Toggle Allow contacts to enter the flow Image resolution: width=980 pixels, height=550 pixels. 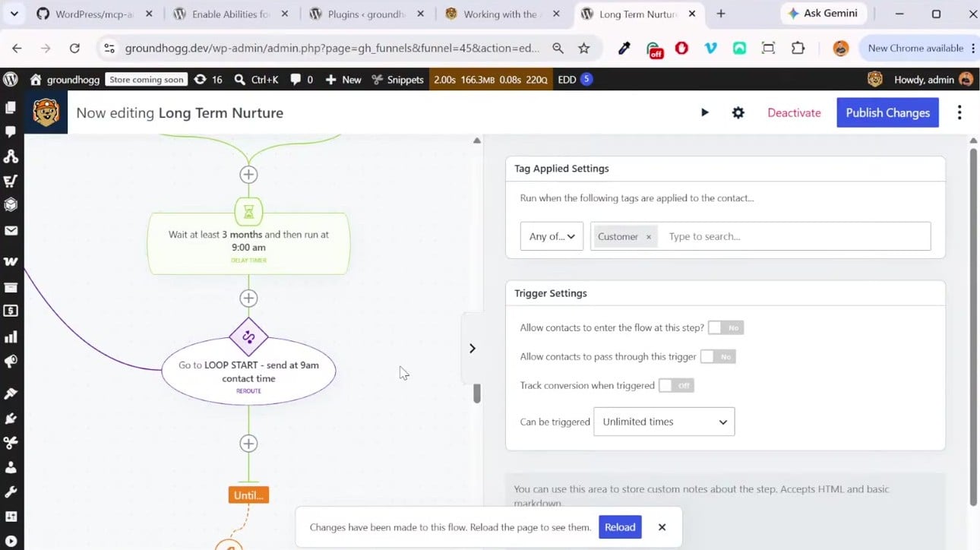click(x=726, y=327)
